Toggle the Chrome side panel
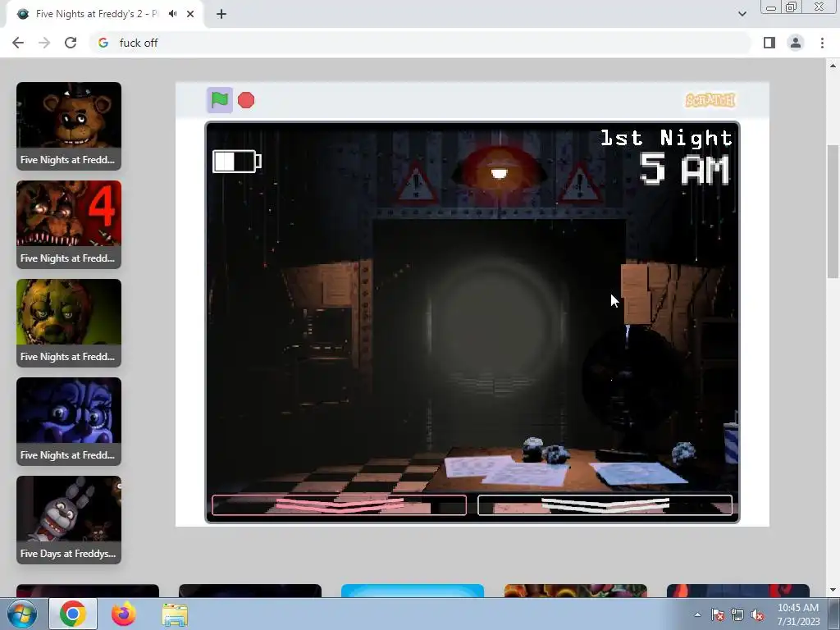The width and height of the screenshot is (840, 630). pos(769,43)
